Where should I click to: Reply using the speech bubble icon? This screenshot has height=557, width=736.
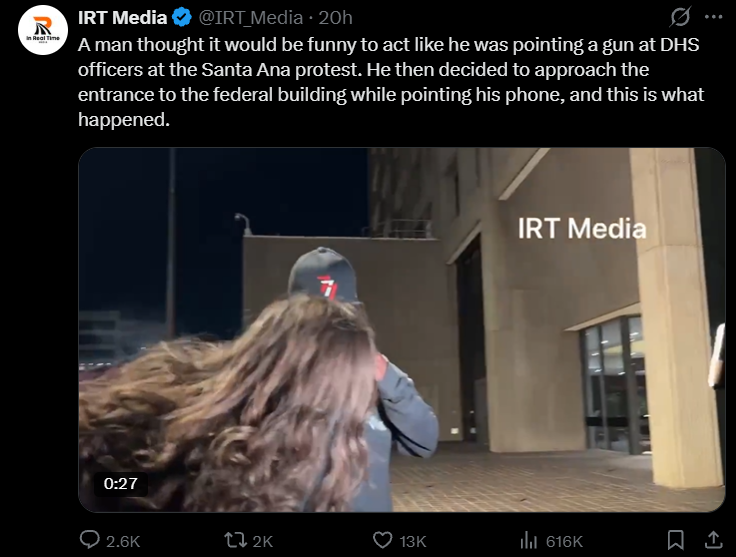[x=89, y=540]
